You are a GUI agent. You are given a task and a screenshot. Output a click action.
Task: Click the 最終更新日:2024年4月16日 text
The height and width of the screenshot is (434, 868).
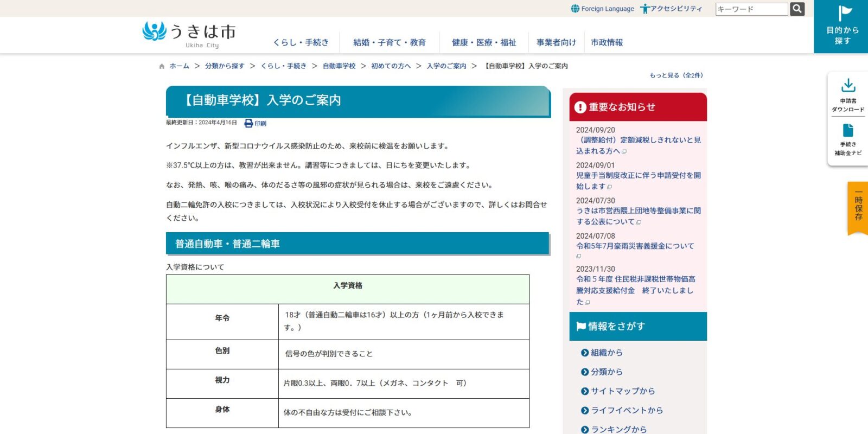[201, 123]
